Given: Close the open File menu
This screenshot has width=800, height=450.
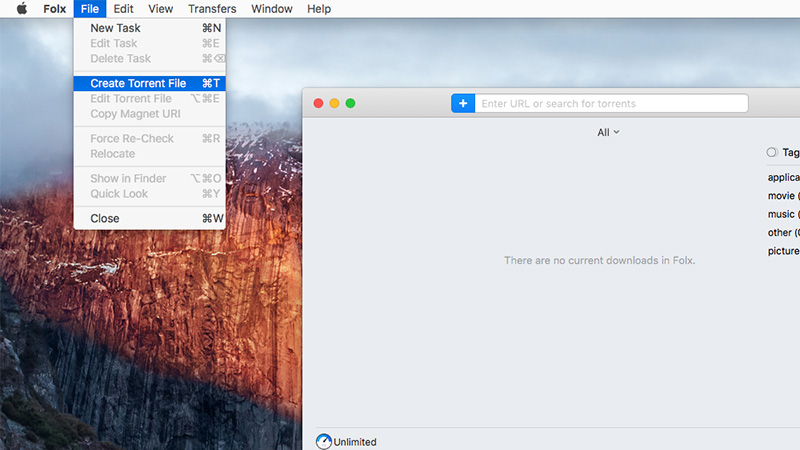Looking at the screenshot, I should point(89,9).
